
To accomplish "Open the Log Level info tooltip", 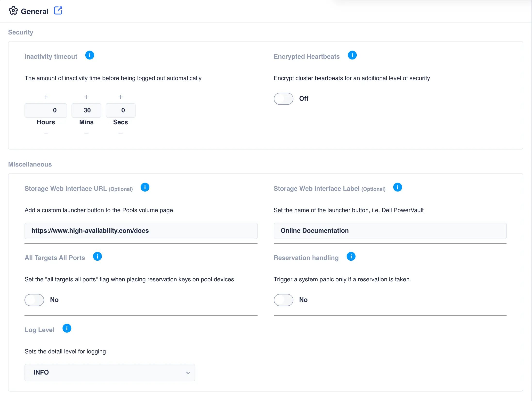I will [x=67, y=328].
